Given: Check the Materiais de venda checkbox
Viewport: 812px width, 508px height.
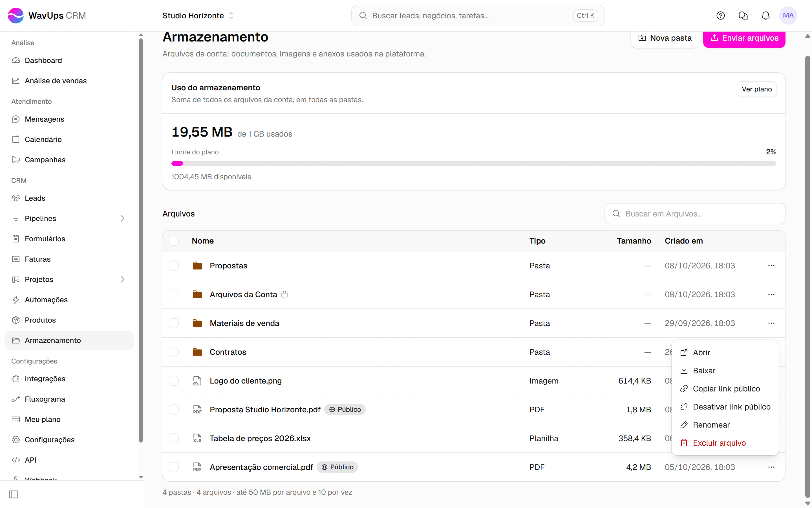Looking at the screenshot, I should (x=173, y=323).
